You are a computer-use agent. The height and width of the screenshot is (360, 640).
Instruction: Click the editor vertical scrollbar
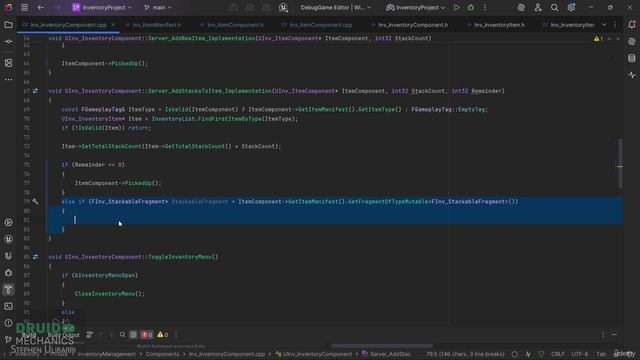point(620,164)
